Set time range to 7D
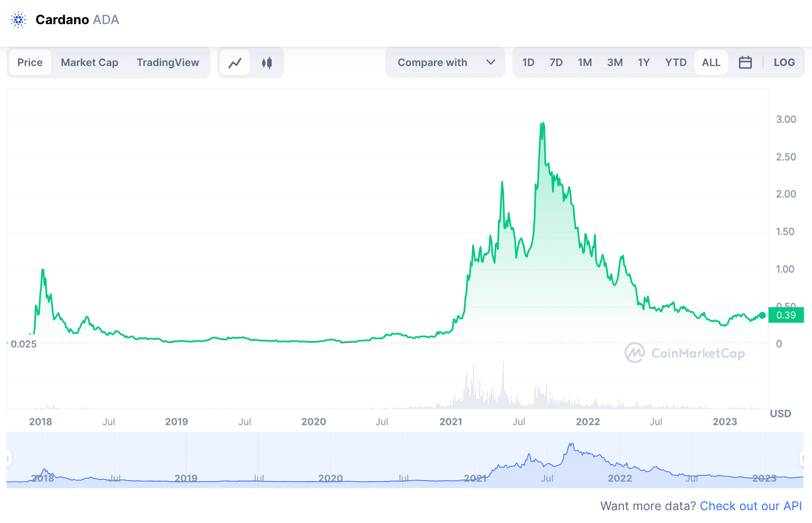812x523 pixels. pos(556,63)
